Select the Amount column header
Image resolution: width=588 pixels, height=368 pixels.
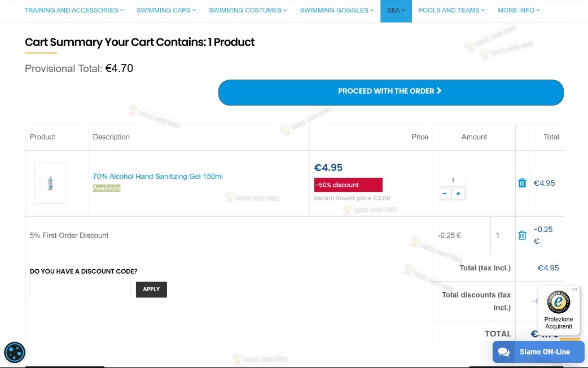click(x=474, y=137)
